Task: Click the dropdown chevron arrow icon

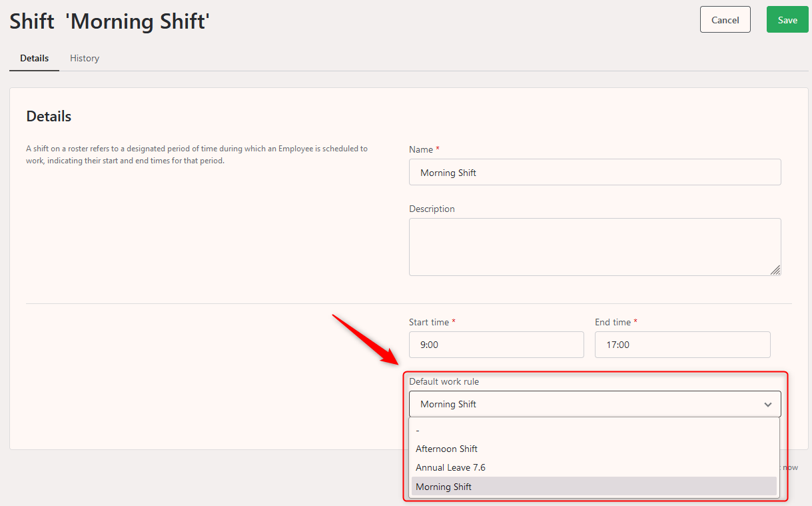Action: (x=768, y=405)
